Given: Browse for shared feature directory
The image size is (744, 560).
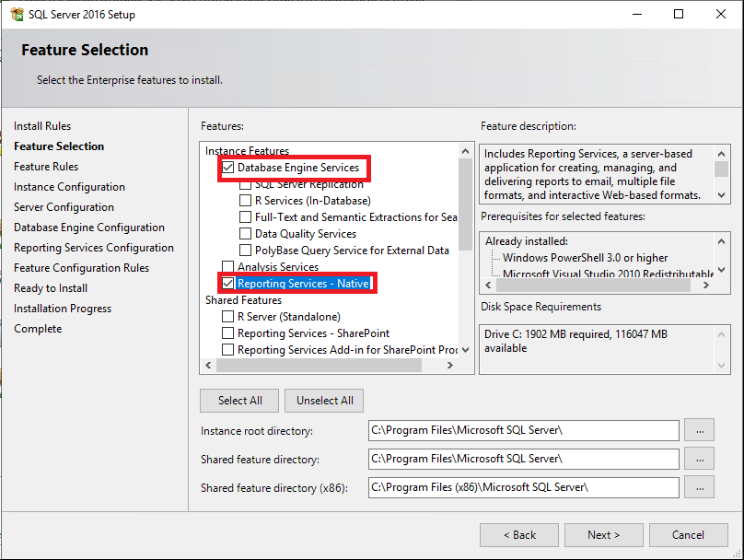Looking at the screenshot, I should (700, 459).
